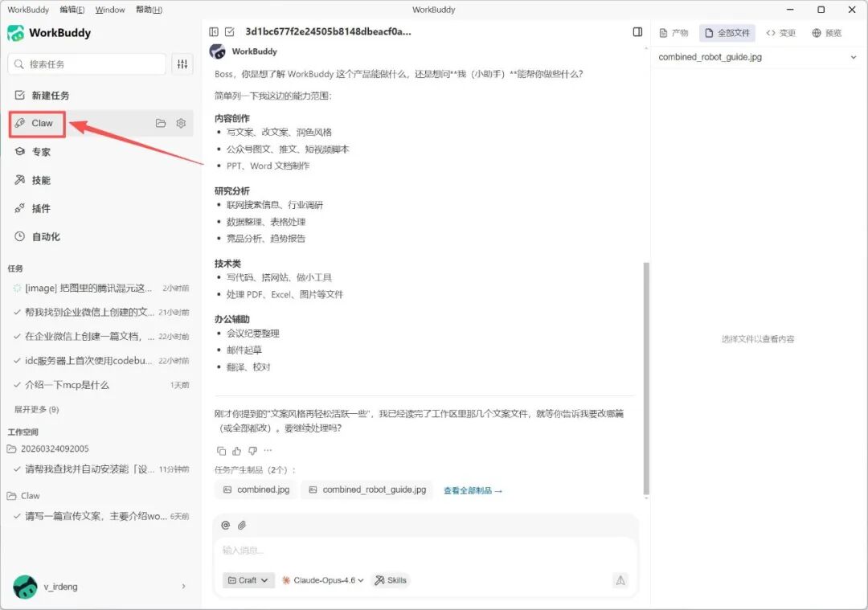Viewport: 868px width, 610px height.
Task: Open Claw settings gear icon
Action: 181,124
